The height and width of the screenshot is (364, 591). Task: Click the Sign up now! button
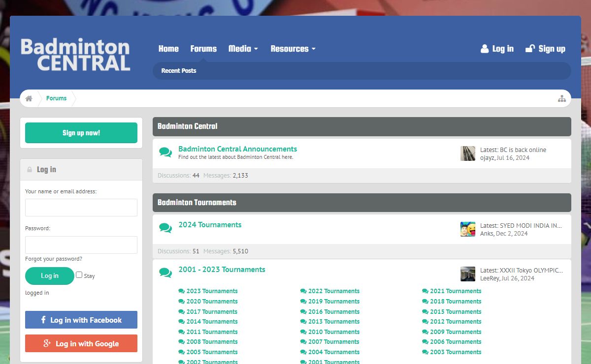[x=81, y=133]
